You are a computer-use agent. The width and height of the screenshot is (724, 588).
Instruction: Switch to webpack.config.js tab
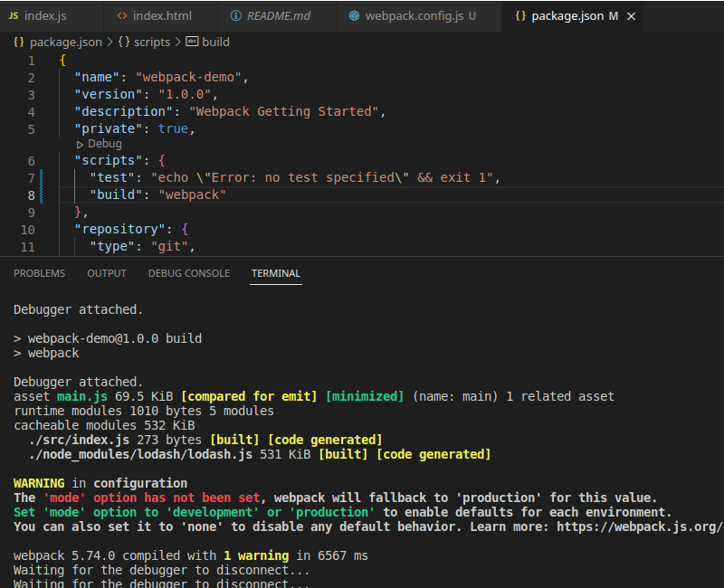pos(420,16)
